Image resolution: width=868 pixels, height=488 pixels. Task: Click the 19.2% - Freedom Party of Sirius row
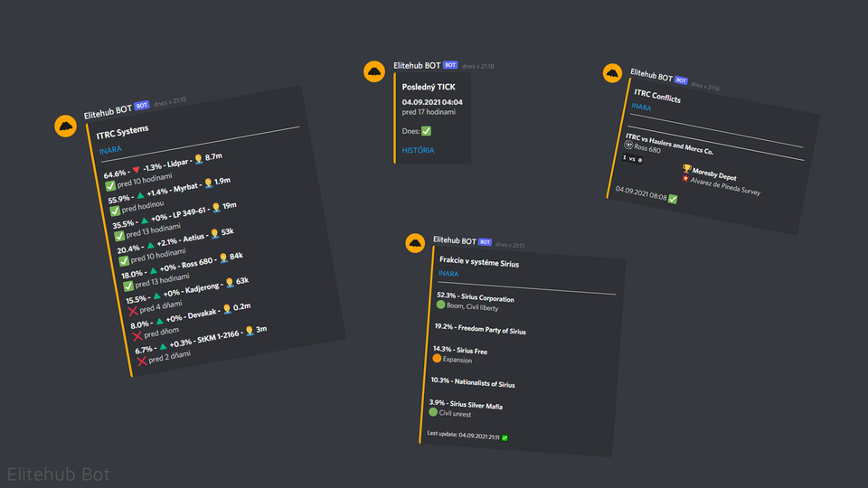click(480, 329)
